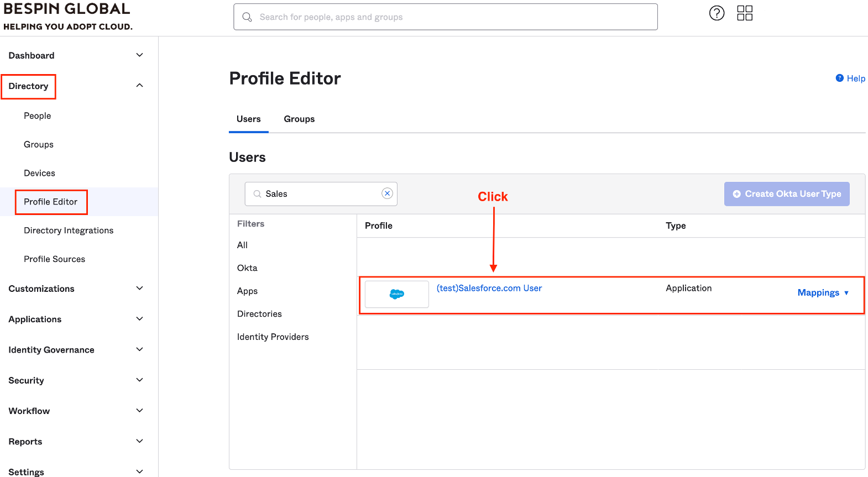Open the apps grid icon in header
Screen dimensions: 868x477
[745, 13]
